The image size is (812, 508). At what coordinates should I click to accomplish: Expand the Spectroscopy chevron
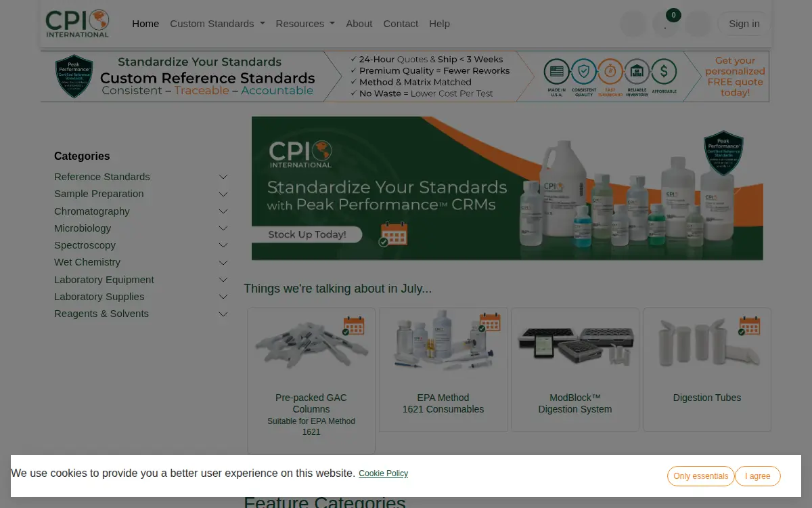[x=223, y=245]
